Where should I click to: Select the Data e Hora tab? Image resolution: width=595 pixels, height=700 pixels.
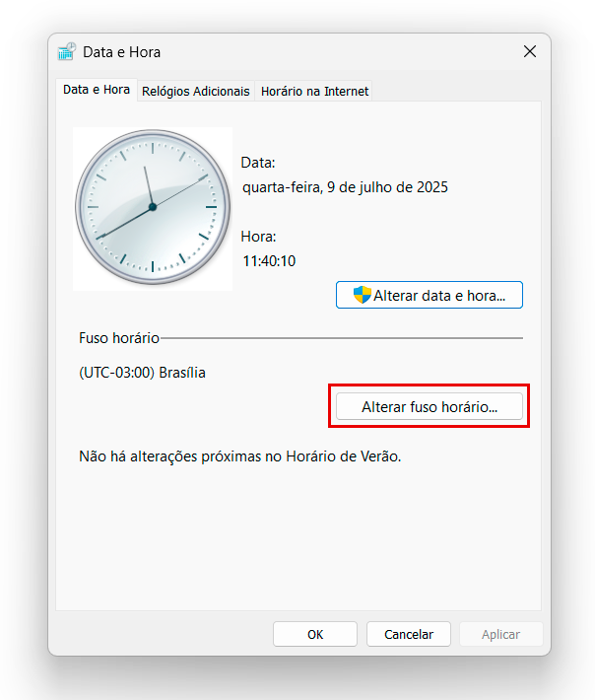click(97, 90)
